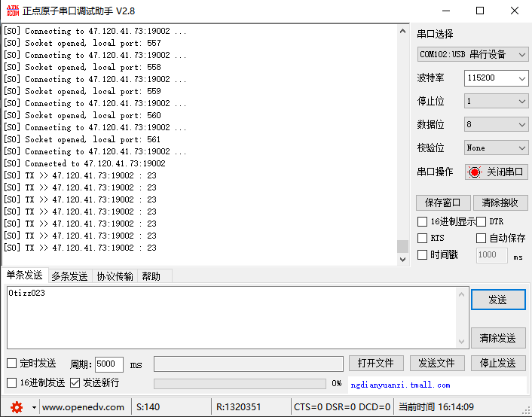This screenshot has height=417, width=532.
Task: Toggle the 自动保存 checkbox
Action: click(x=481, y=238)
